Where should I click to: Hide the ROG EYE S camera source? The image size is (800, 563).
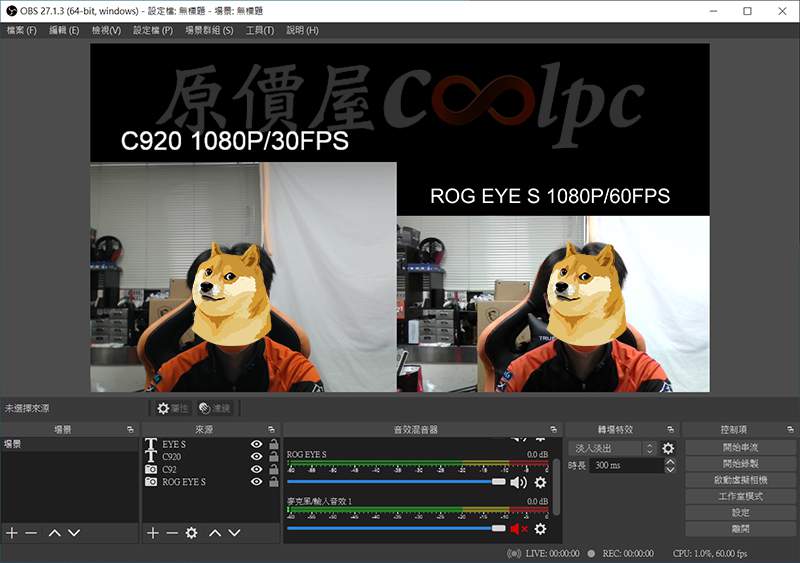pos(257,481)
